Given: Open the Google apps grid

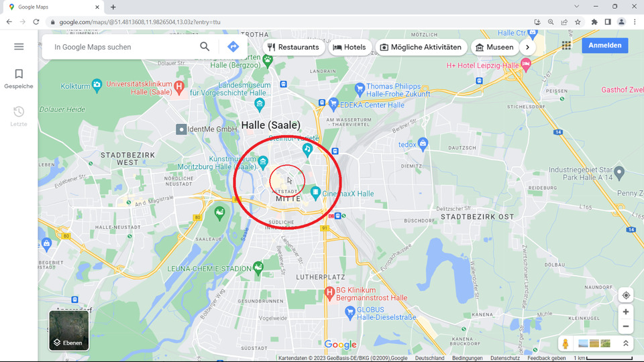Looking at the screenshot, I should tap(567, 46).
